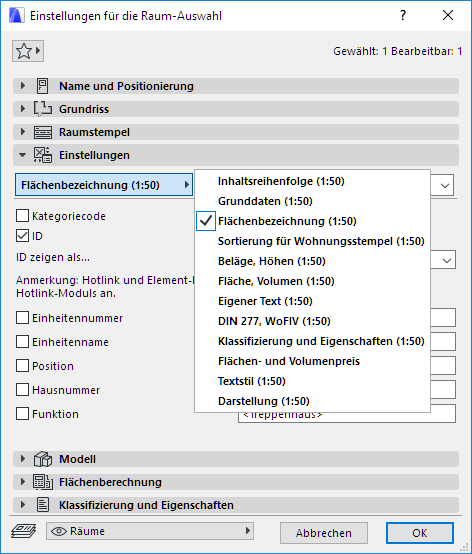The image size is (472, 554).
Task: Expand the Grundriss panel arrow
Action: tap(23, 109)
